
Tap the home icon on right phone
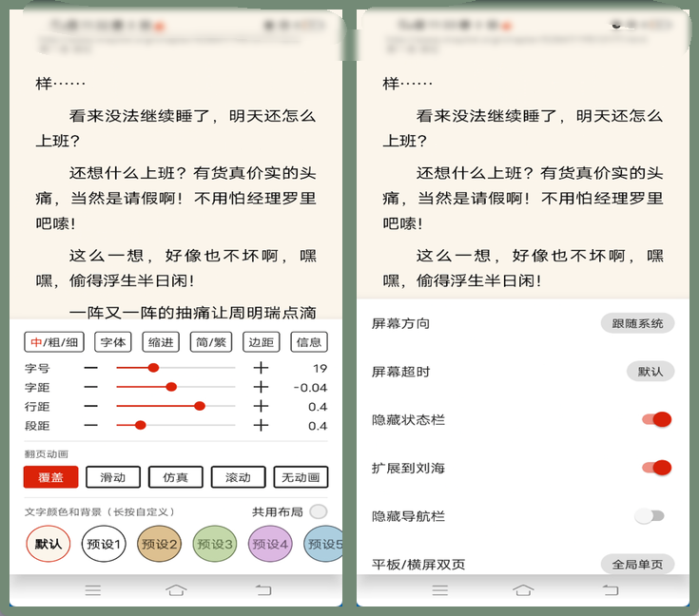523,590
